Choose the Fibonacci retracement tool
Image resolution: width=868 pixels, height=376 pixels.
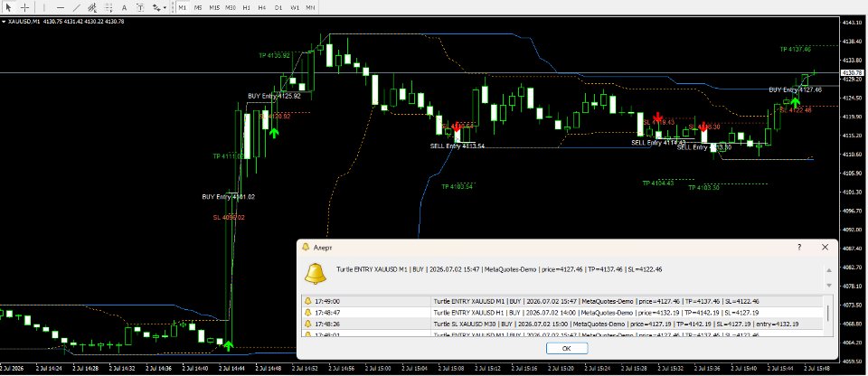pos(108,8)
